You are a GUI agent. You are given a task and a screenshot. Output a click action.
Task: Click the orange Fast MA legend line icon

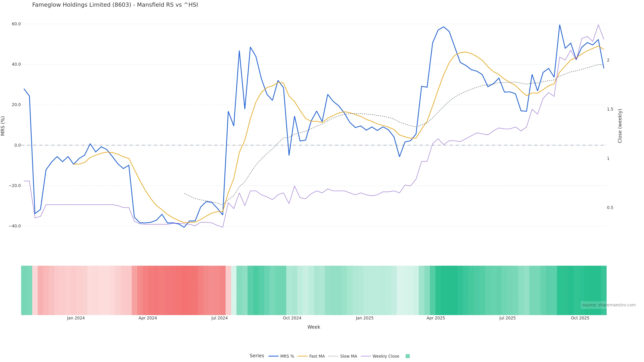(303, 356)
